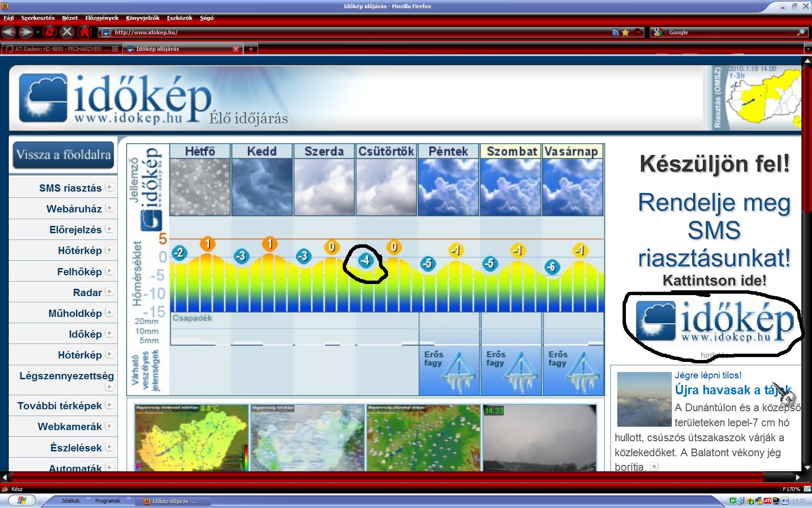This screenshot has height=508, width=812.
Task: Stop loading with the X icon
Action: [67, 32]
